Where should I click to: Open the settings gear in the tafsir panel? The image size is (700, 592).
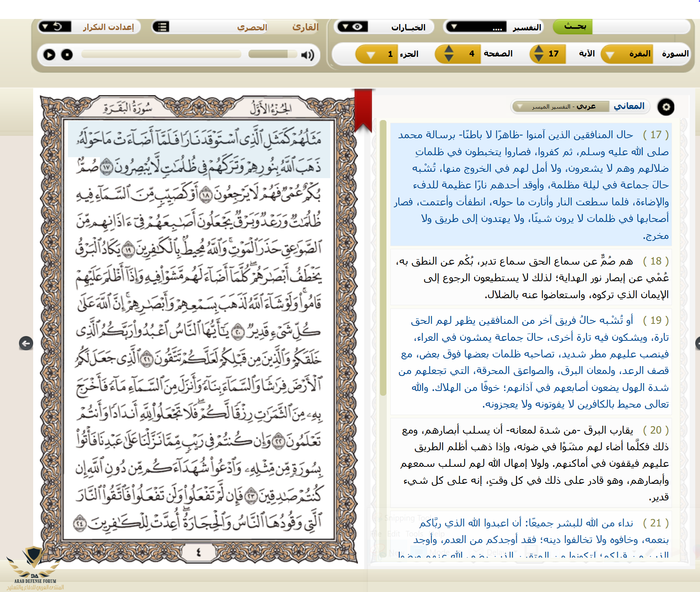click(x=666, y=107)
